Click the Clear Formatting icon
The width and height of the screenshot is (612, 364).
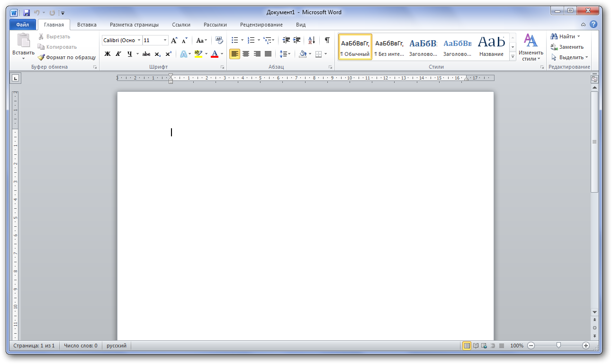[218, 40]
